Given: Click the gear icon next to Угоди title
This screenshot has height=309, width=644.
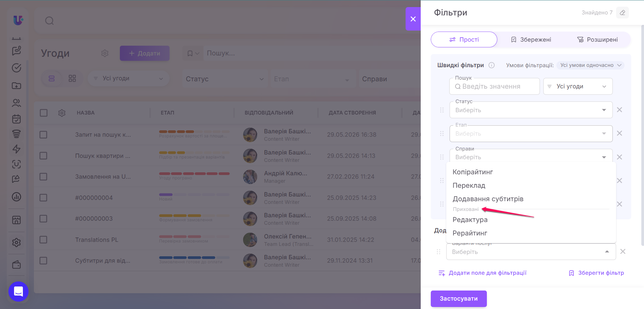Looking at the screenshot, I should 105,53.
